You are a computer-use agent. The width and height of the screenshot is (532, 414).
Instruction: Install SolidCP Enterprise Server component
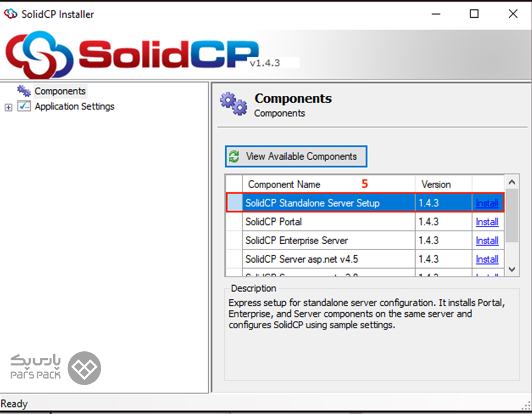[487, 241]
